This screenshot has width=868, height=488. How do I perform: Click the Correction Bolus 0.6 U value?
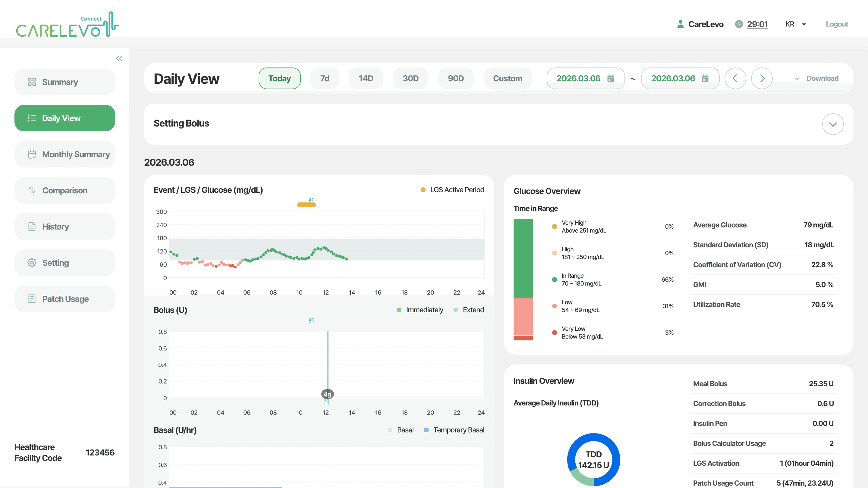point(825,403)
